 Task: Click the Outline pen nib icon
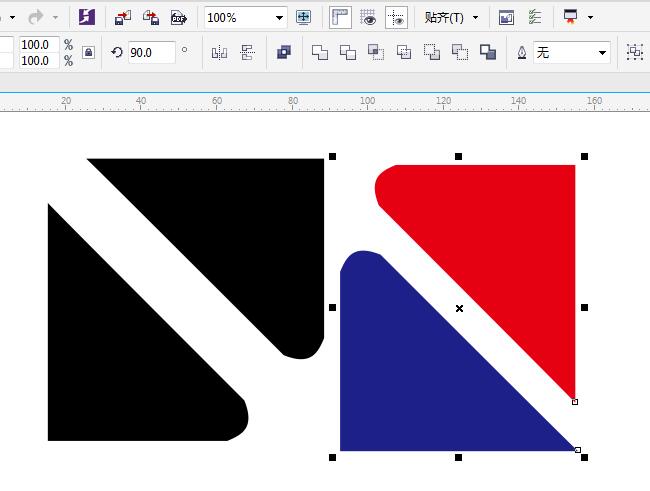(x=522, y=53)
